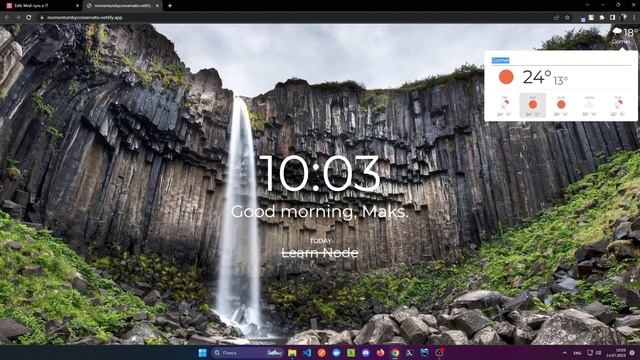Screen dimensions: 640x360
Task: Open Visual Studio Code from the taskbar
Action: [307, 353]
